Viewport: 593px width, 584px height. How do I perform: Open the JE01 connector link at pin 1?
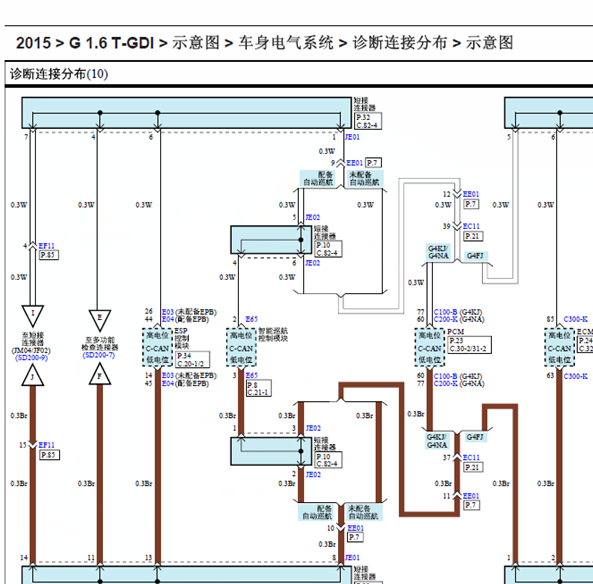tap(352, 137)
